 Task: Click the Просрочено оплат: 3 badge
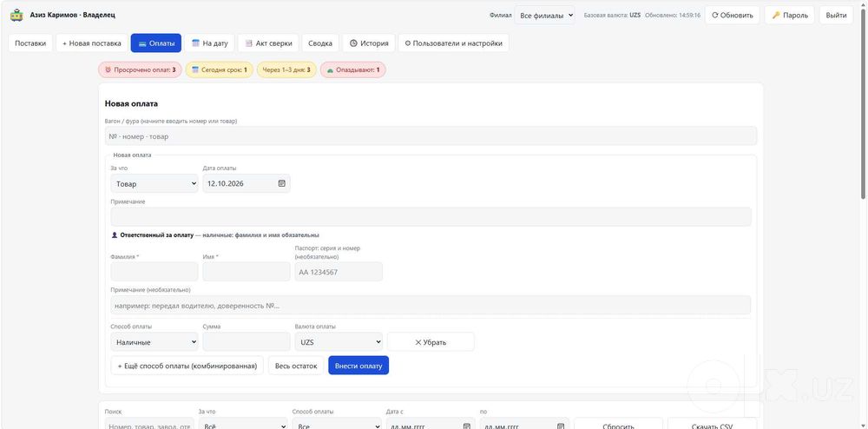tap(140, 69)
